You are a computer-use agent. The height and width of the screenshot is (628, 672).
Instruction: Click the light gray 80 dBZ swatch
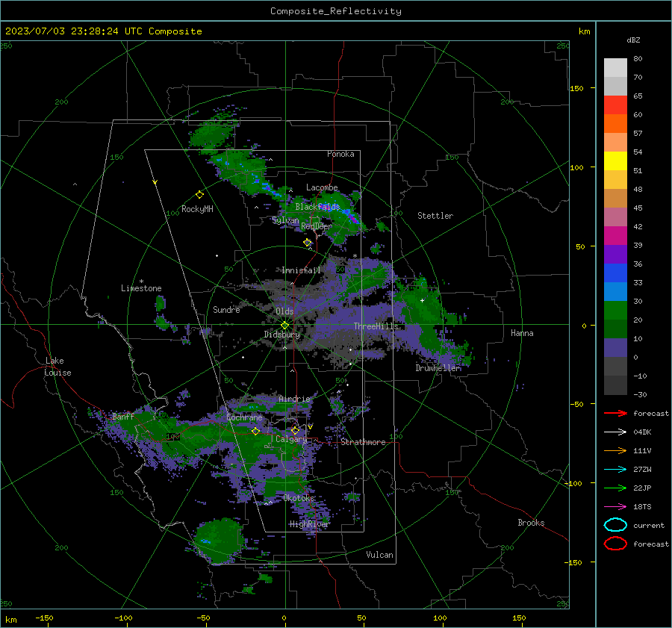point(615,67)
